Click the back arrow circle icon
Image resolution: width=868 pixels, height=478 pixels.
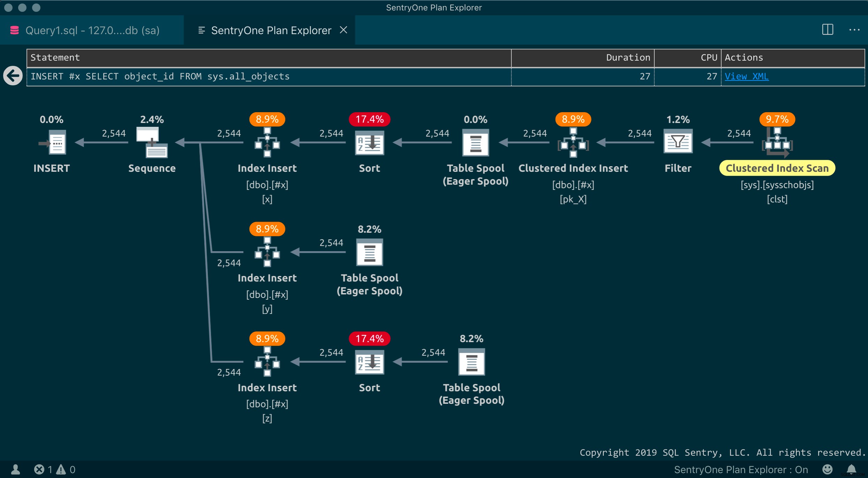(x=13, y=76)
